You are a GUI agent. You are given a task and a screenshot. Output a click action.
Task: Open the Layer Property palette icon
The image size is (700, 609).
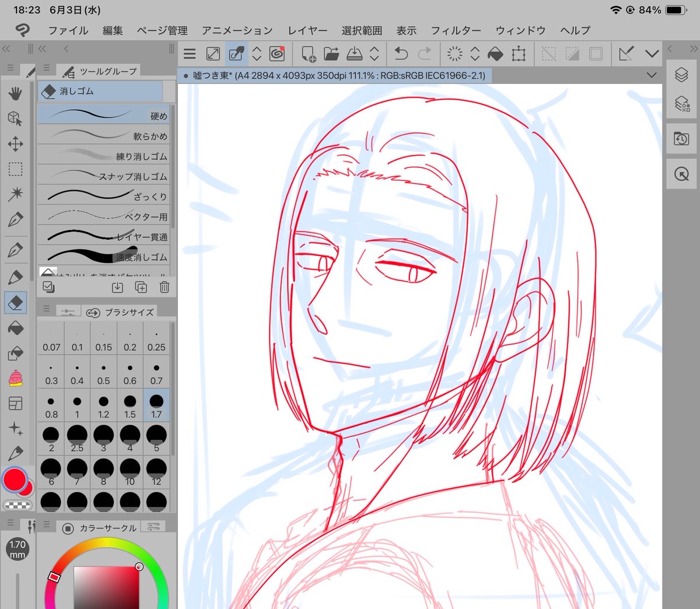pos(681,104)
